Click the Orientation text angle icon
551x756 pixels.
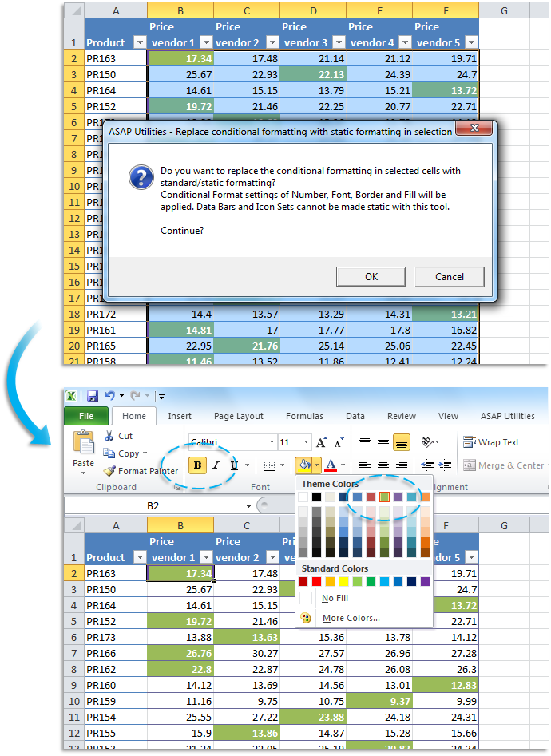point(427,442)
